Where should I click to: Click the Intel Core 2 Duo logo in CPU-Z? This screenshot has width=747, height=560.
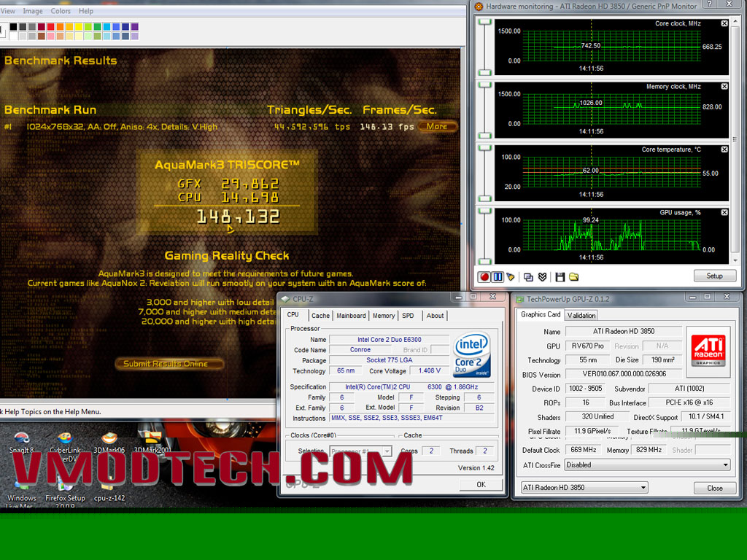472,354
